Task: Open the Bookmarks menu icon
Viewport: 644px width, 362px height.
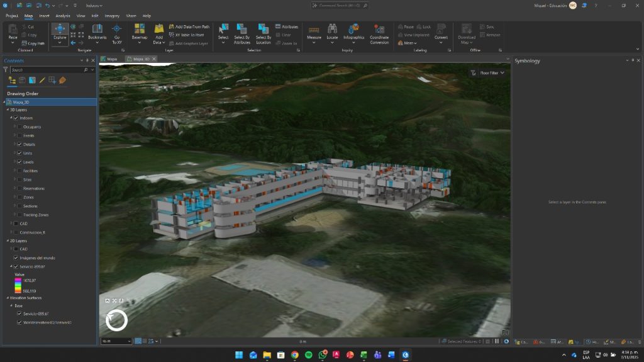Action: tap(97, 30)
